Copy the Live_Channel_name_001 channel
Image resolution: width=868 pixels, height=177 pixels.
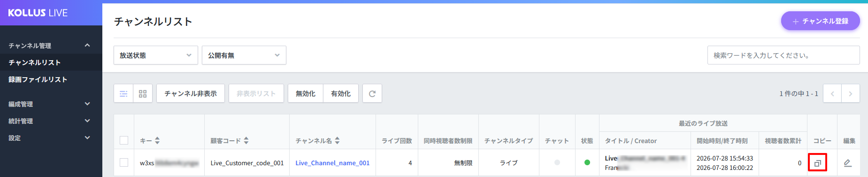pyautogui.click(x=817, y=163)
